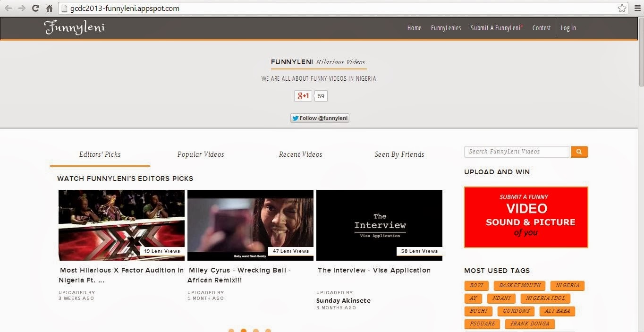Open the browser home page icon
This screenshot has width=644, height=332.
point(49,8)
